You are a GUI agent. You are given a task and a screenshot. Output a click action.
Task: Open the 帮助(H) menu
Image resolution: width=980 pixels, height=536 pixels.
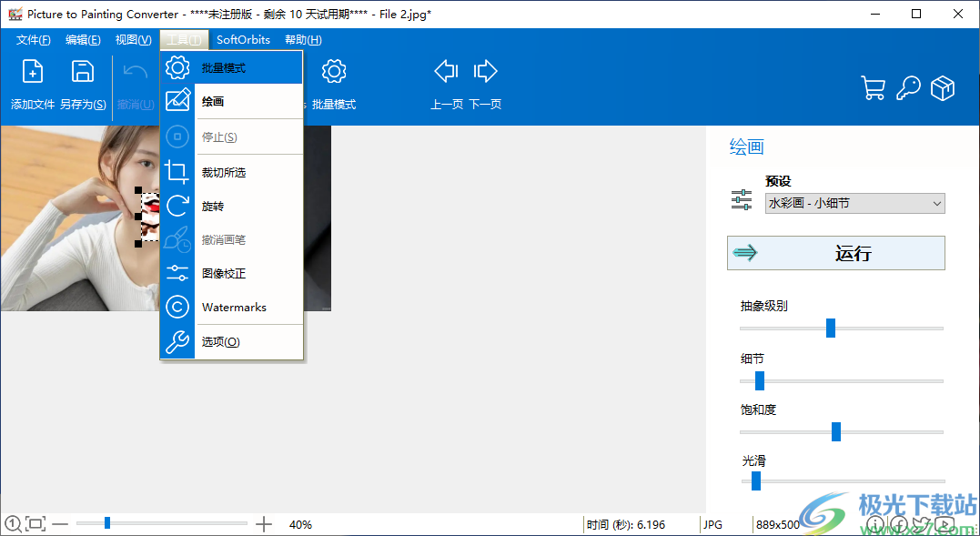303,40
